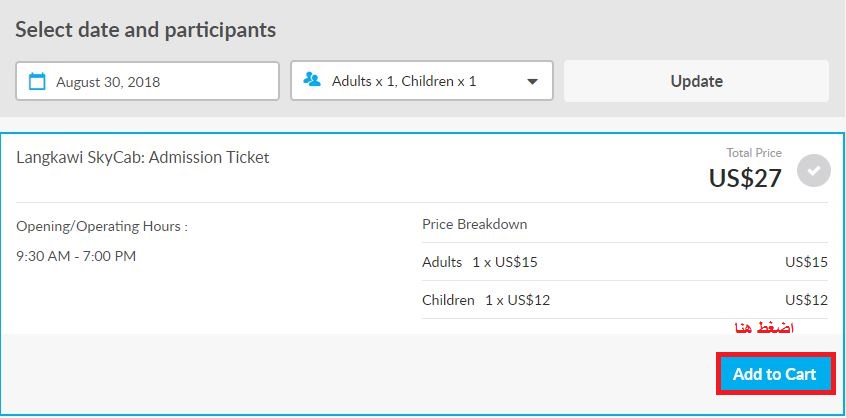This screenshot has height=418, width=846.
Task: Expand the participants dropdown arrow
Action: [x=532, y=81]
